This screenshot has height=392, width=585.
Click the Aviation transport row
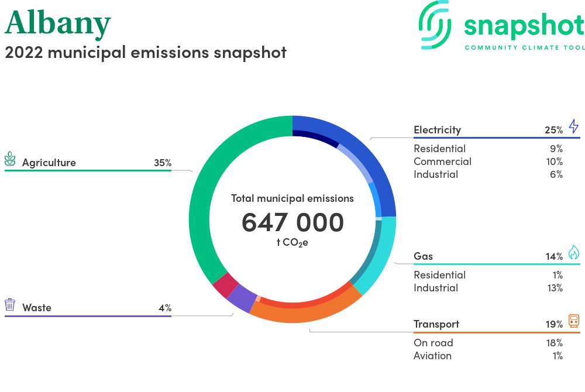coord(488,356)
